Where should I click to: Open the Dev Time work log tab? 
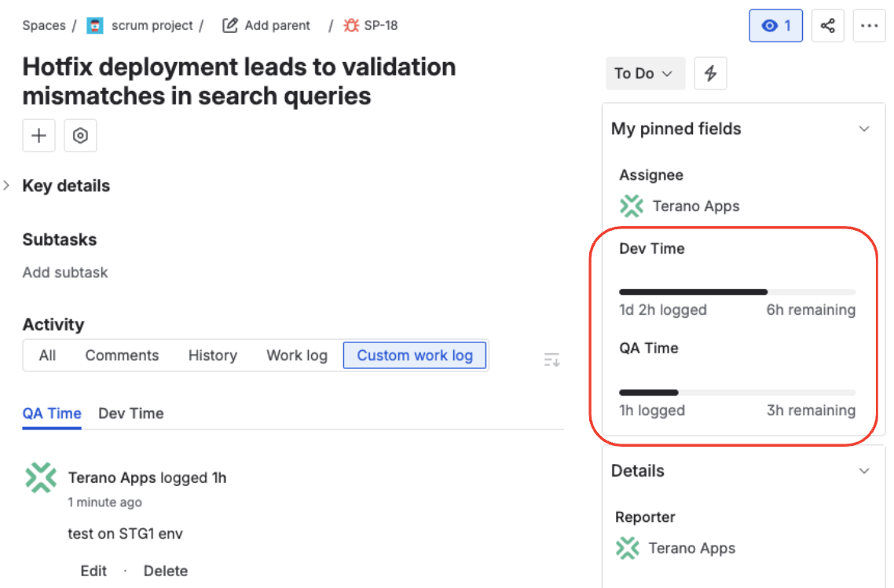tap(130, 413)
